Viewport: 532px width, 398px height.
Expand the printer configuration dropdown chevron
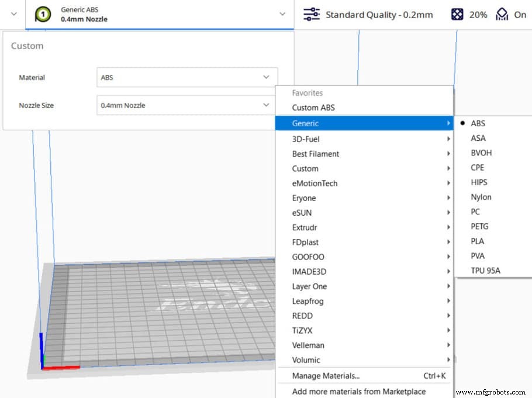tap(282, 15)
